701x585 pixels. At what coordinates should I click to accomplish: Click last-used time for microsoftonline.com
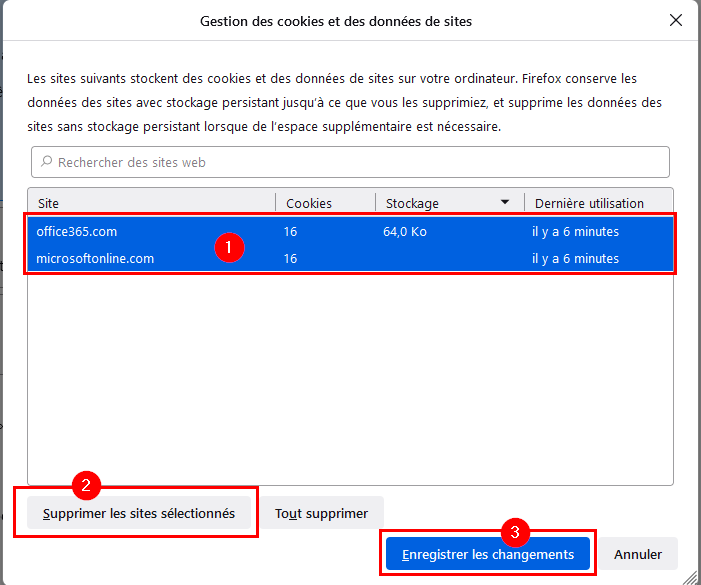575,258
